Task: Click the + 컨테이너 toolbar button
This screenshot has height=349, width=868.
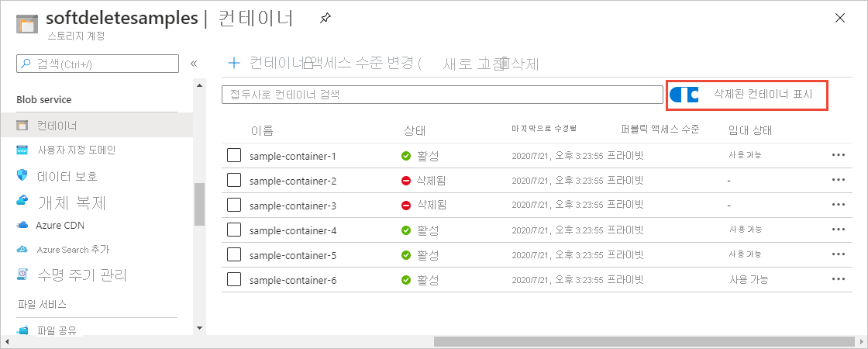Action: pyautogui.click(x=267, y=63)
